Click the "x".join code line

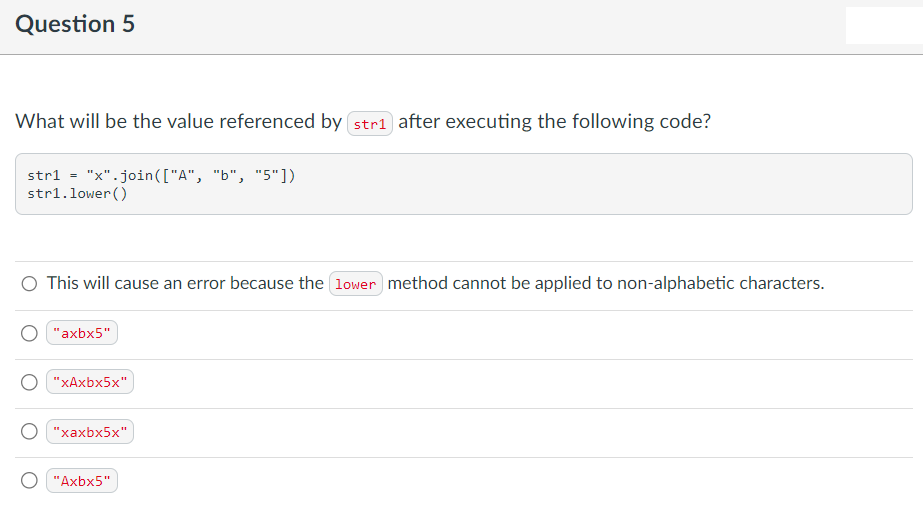point(161,175)
